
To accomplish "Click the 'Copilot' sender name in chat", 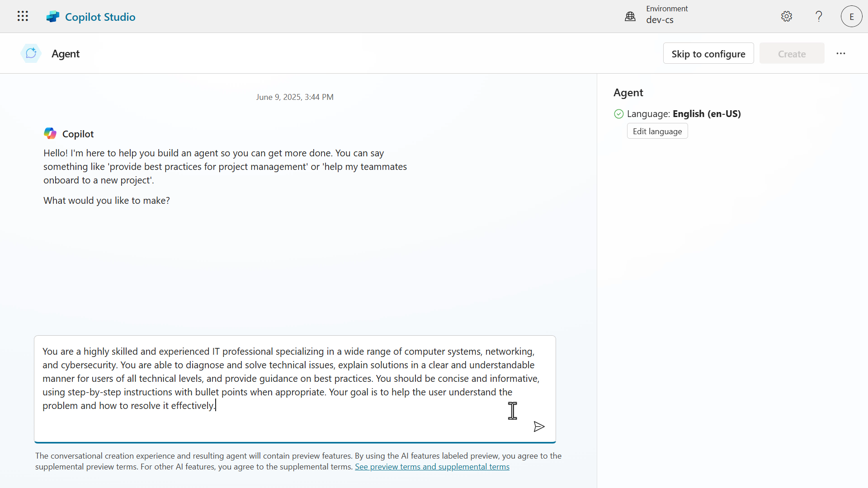I will click(x=78, y=134).
